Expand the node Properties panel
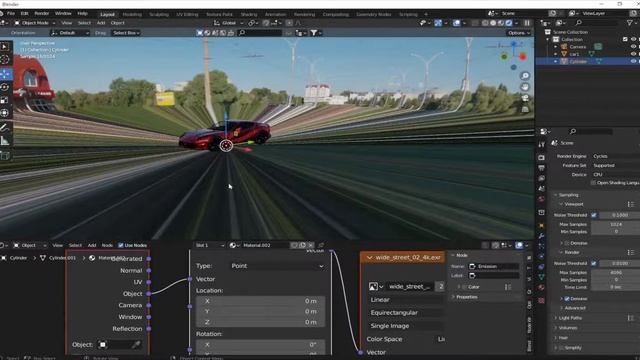This screenshot has height=360, width=640. coord(467,297)
